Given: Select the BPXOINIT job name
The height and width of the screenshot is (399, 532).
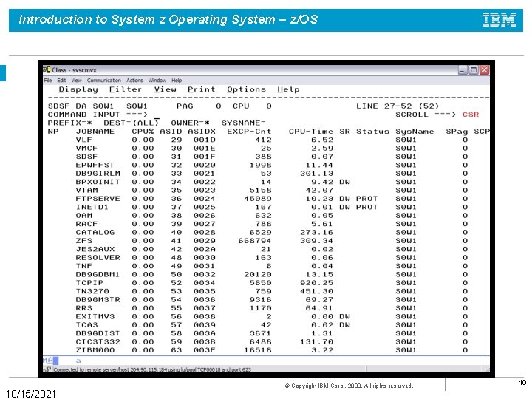Looking at the screenshot, I should pos(98,182).
